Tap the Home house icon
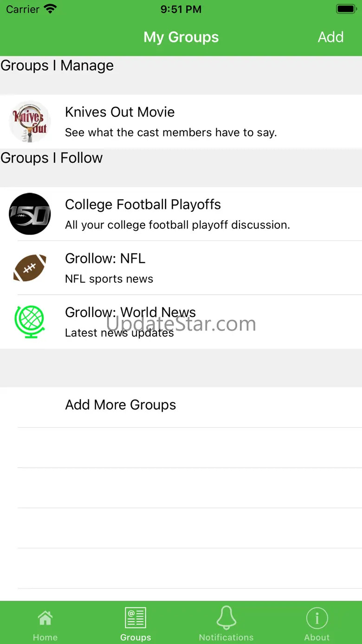Image resolution: width=362 pixels, height=644 pixels. 45,618
